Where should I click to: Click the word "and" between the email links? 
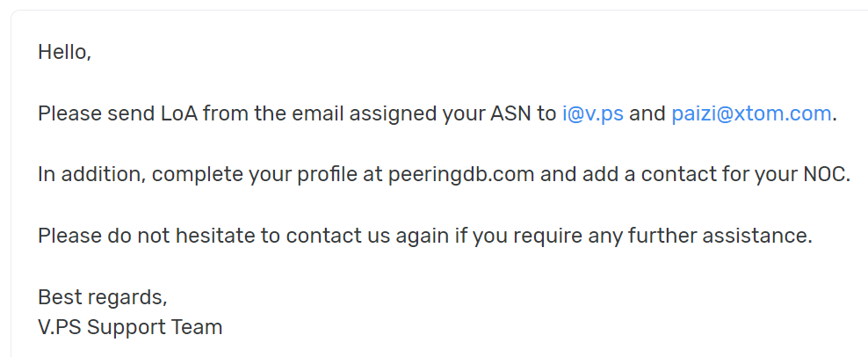point(647,113)
